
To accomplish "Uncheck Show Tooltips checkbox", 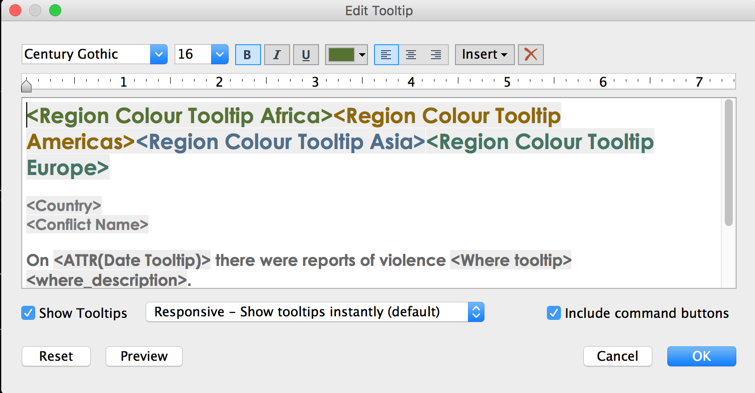I will pos(28,313).
